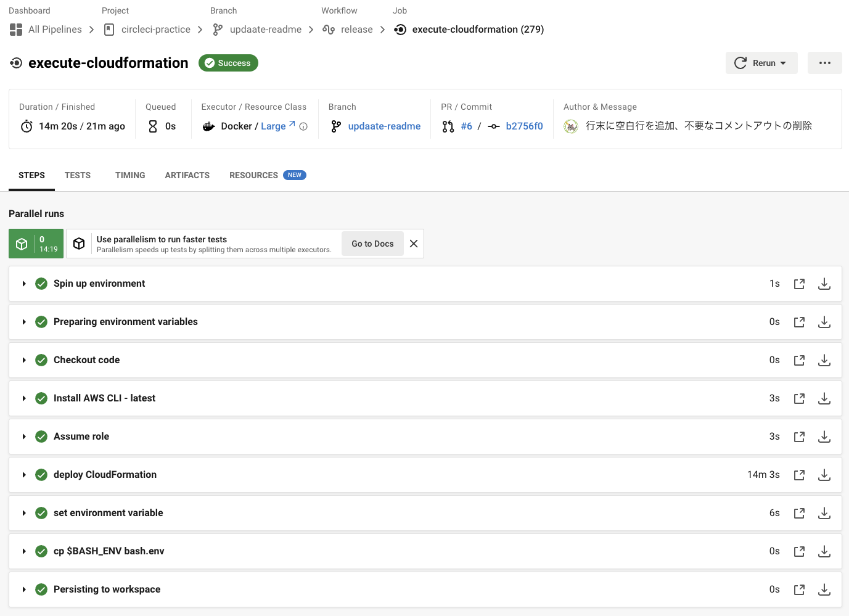The width and height of the screenshot is (849, 616).
Task: Click the pull request icon beside #6
Action: pyautogui.click(x=448, y=126)
